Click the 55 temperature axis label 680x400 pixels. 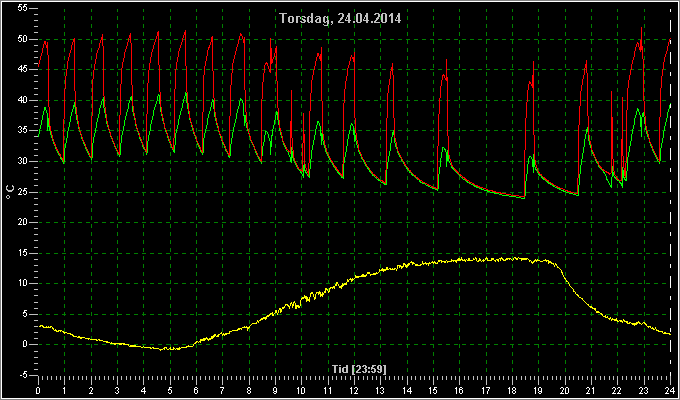point(23,9)
